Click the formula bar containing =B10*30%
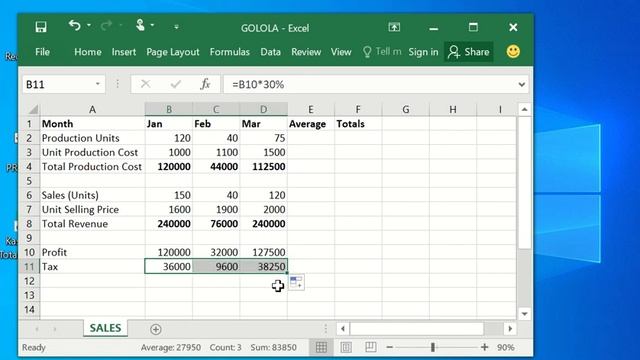640x360 pixels. point(369,84)
